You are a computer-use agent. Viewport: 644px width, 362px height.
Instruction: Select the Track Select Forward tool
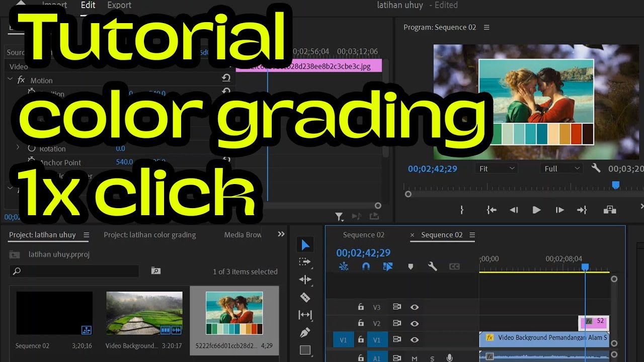305,262
